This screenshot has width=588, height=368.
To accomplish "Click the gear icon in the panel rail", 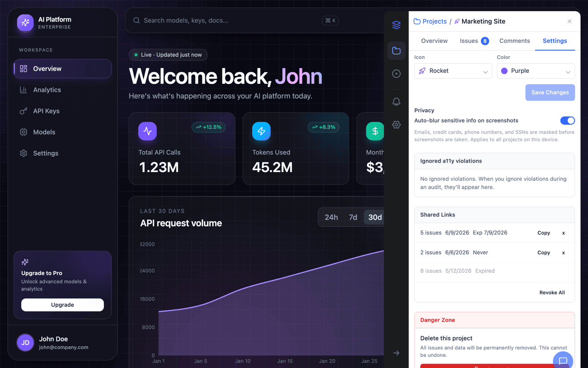I will pyautogui.click(x=396, y=125).
